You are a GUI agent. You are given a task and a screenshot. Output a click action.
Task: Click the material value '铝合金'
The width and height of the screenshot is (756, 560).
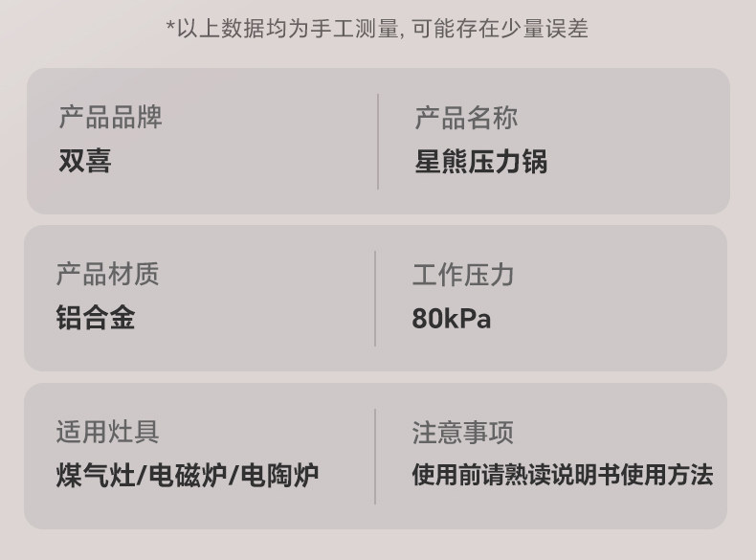tap(95, 318)
